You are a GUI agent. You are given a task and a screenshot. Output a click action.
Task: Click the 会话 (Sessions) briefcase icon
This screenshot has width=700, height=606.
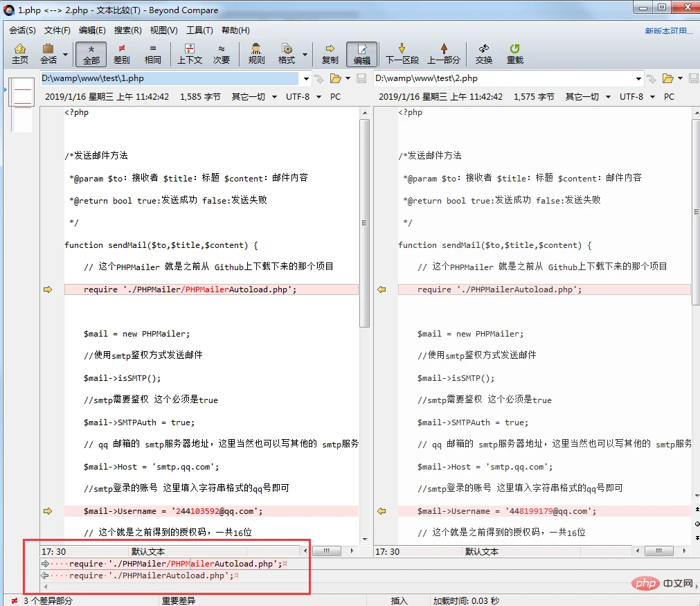click(x=48, y=54)
